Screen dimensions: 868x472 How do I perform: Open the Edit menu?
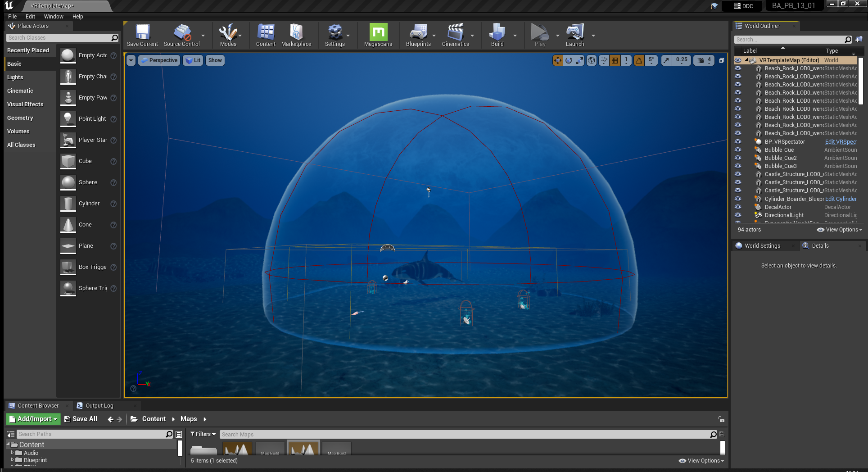[x=30, y=16]
